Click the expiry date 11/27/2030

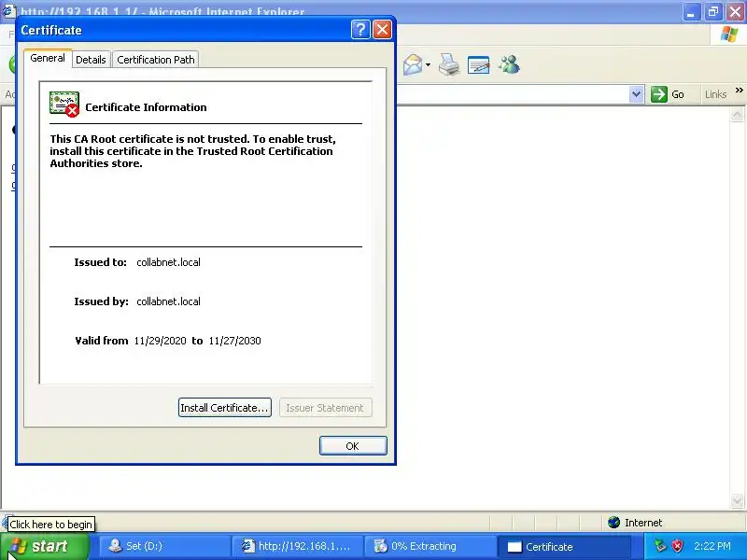tap(235, 341)
